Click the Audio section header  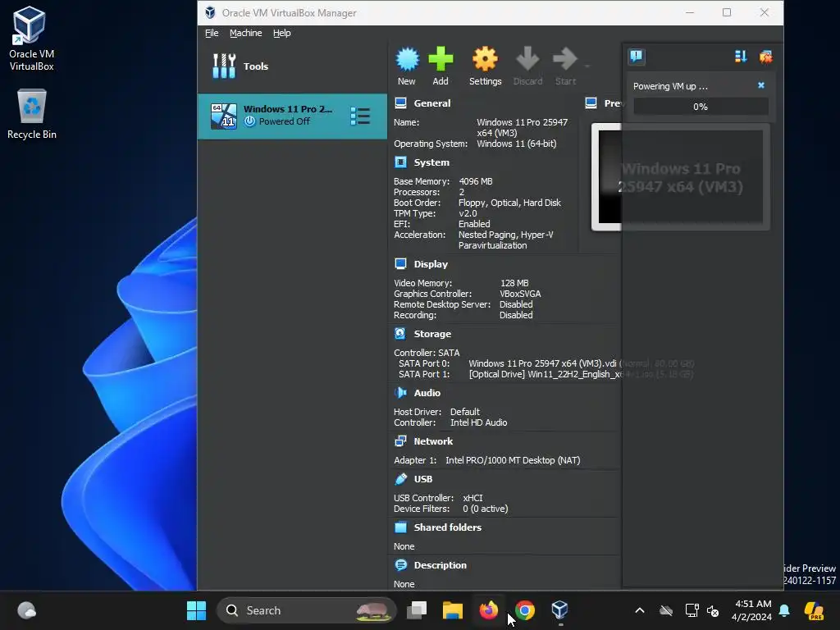coord(427,393)
